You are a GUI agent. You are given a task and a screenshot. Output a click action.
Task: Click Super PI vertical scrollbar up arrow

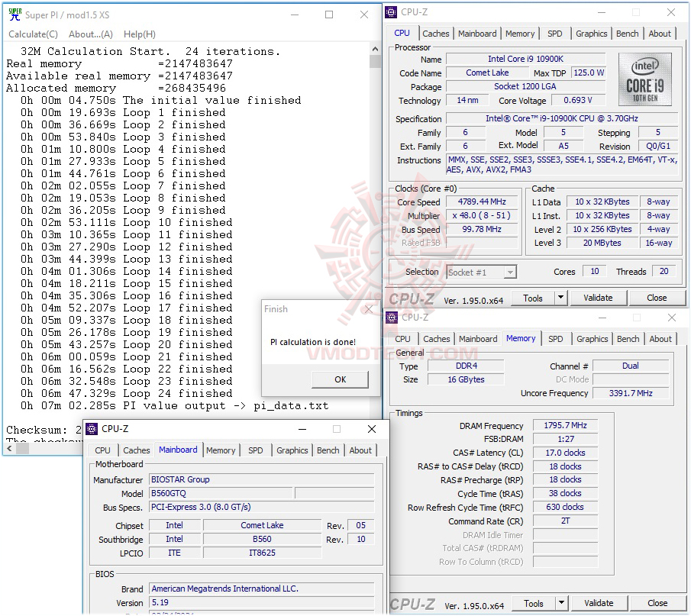375,49
